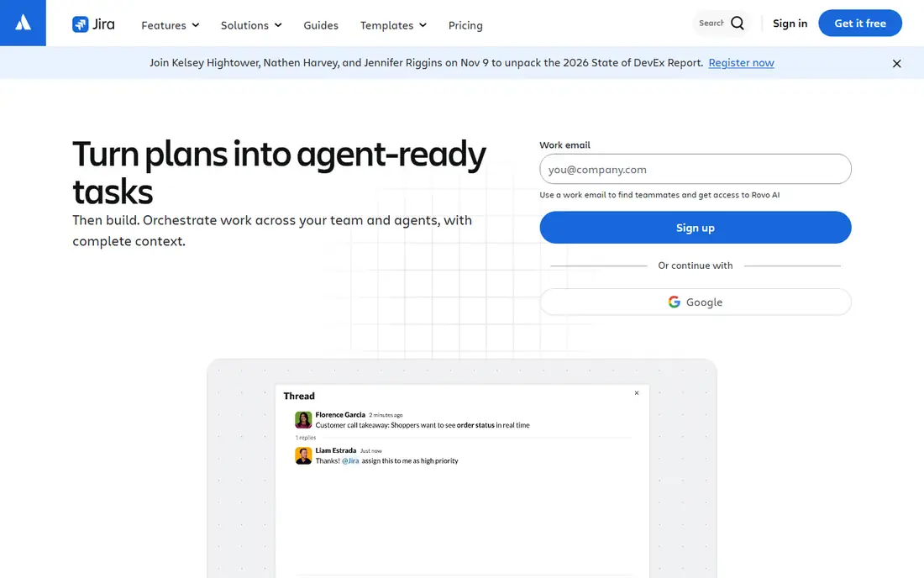Image resolution: width=924 pixels, height=578 pixels.
Task: Click Liam Estrada's avatar in thread
Action: (303, 455)
